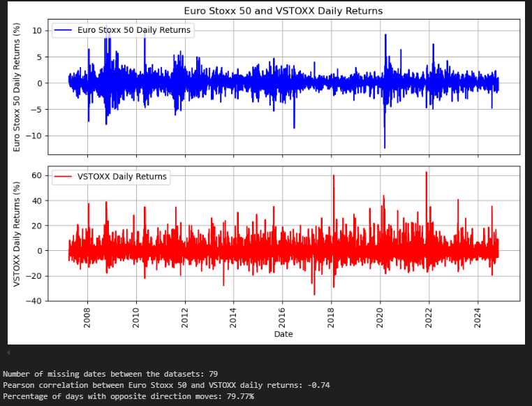This screenshot has width=532, height=406.
Task: Click the 'Number of missing dates' output line
Action: (x=110, y=374)
